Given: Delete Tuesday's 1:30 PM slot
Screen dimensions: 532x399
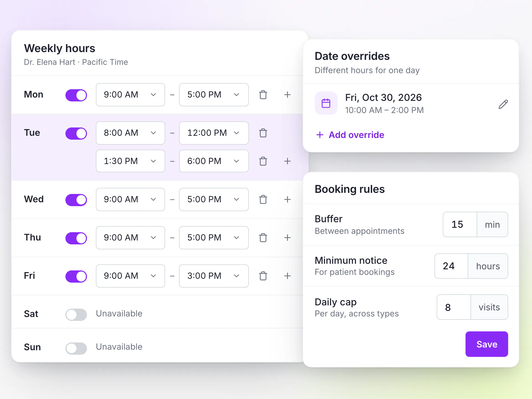Looking at the screenshot, I should 263,161.
